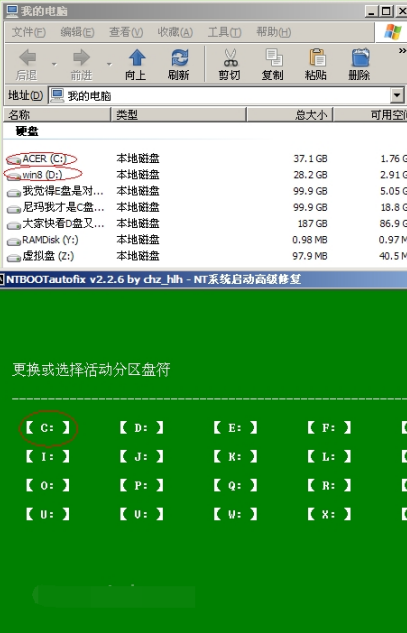Choose the 【I:】 partition option

tap(47, 457)
